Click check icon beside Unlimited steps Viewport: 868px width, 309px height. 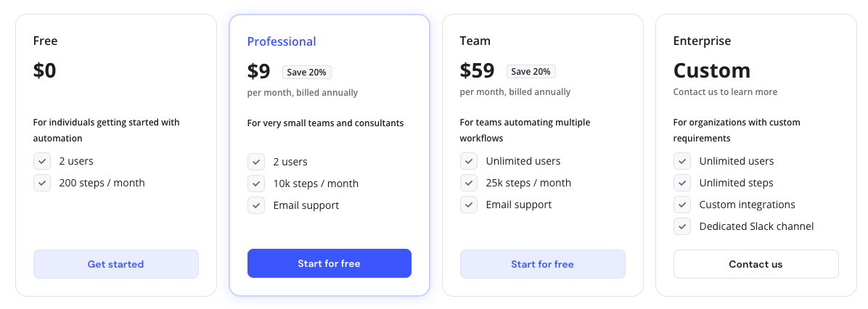[x=682, y=183]
